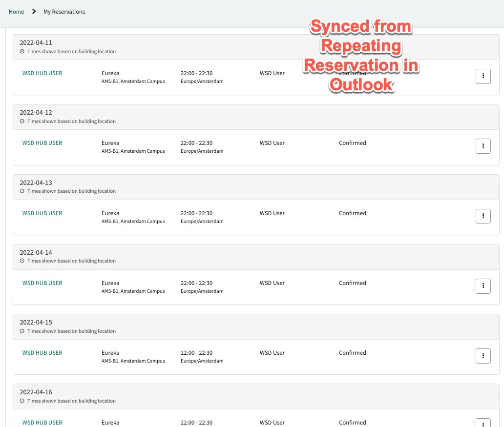This screenshot has height=427, width=504.
Task: Click Confirmed status on 2022-04-14 reservation
Action: [x=352, y=283]
